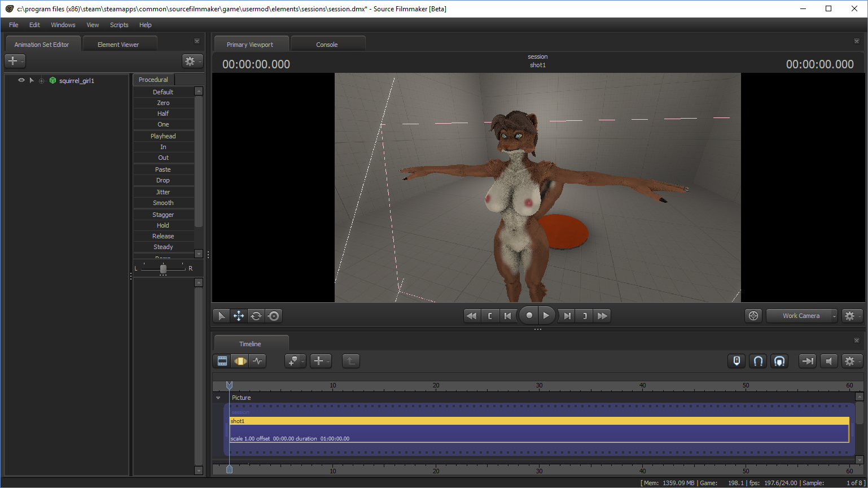Click the timeline skip-to-end arrow icon
Image resolution: width=868 pixels, height=488 pixels.
point(808,361)
